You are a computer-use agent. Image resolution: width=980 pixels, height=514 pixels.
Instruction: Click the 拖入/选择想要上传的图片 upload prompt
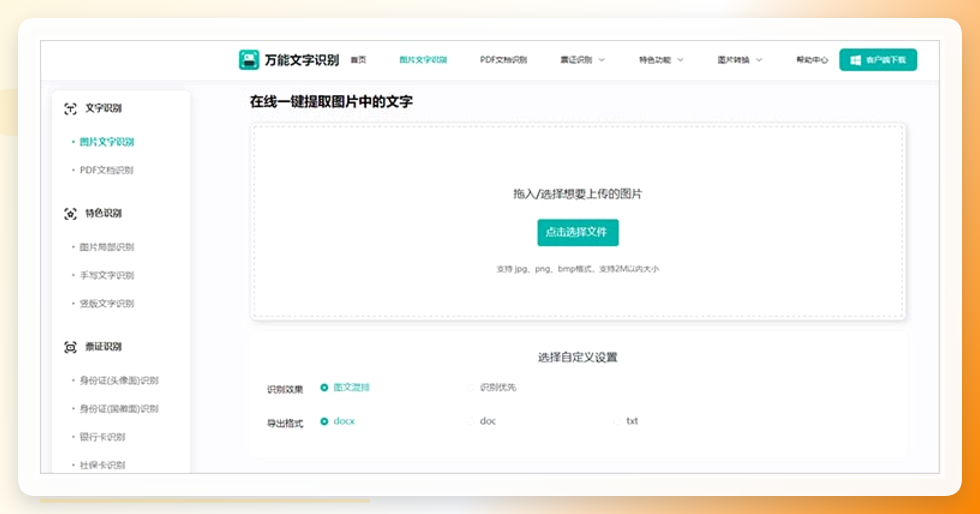[578, 194]
